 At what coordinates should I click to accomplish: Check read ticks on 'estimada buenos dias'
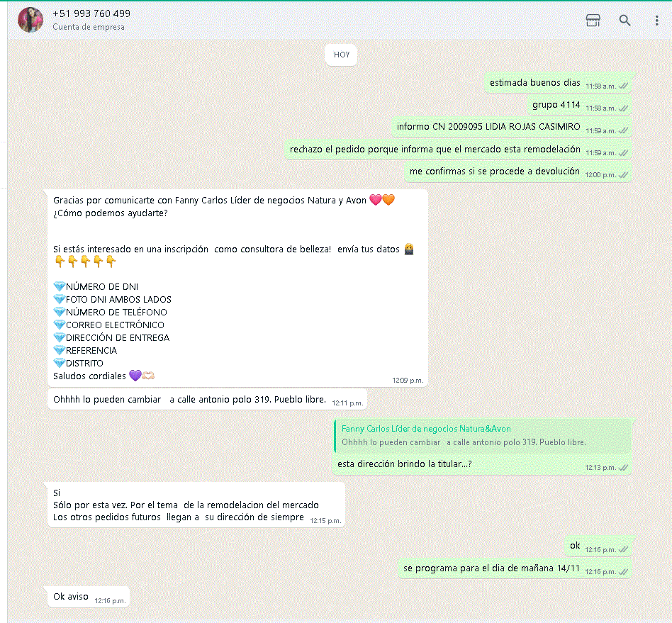(624, 86)
